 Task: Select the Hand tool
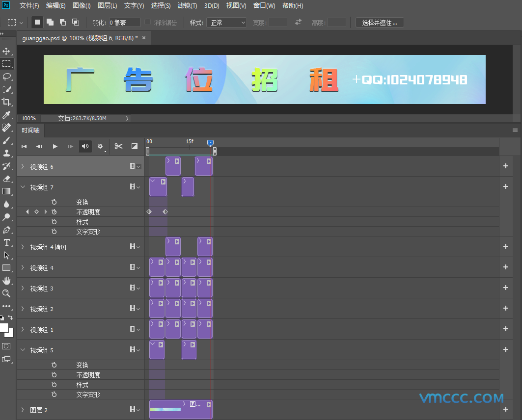click(6, 281)
